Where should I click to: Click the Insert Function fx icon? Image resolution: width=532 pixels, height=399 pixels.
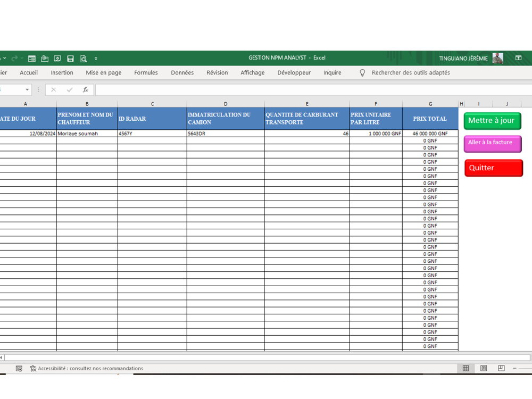86,89
